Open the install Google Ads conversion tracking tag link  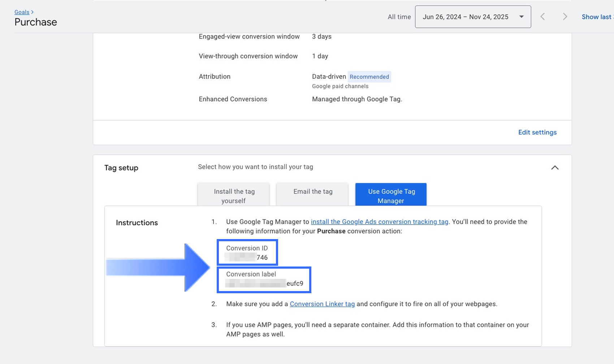click(x=379, y=222)
